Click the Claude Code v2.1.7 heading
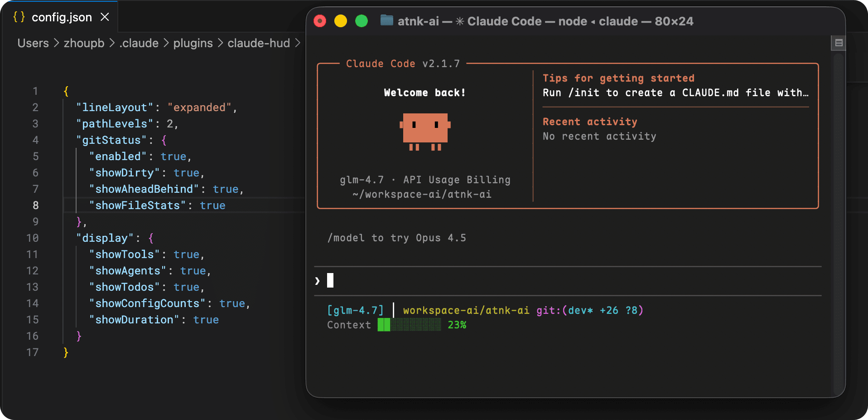This screenshot has width=868, height=420. tap(403, 63)
